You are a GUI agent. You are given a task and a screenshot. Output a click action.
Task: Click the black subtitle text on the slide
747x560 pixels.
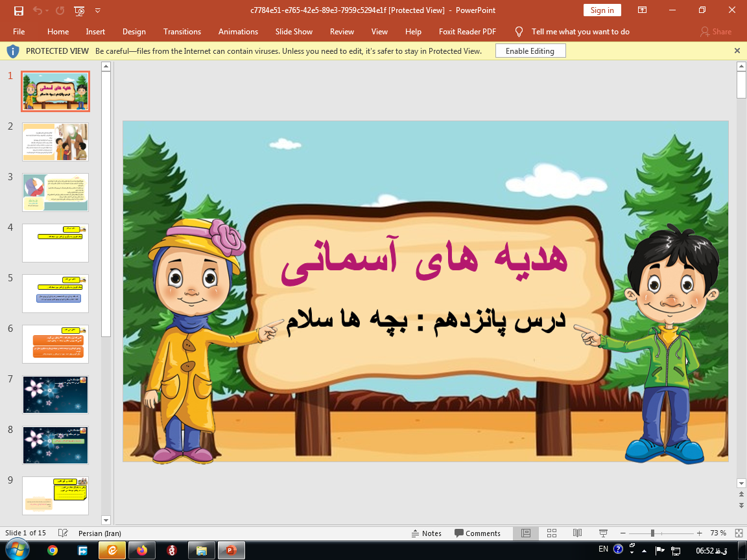point(425,321)
